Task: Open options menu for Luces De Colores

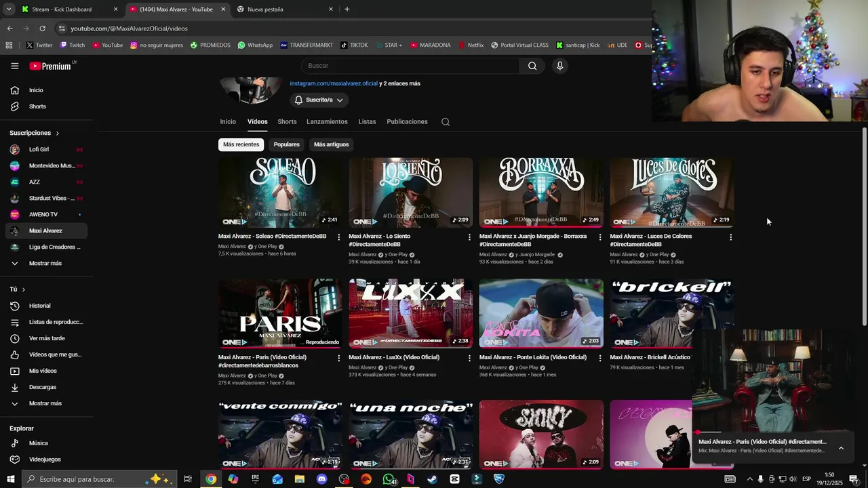Action: tap(730, 237)
